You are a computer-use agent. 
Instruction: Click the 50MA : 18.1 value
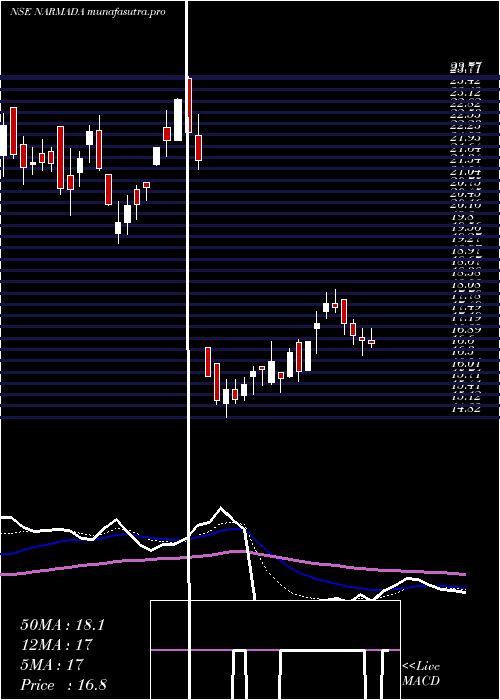[x=62, y=625]
